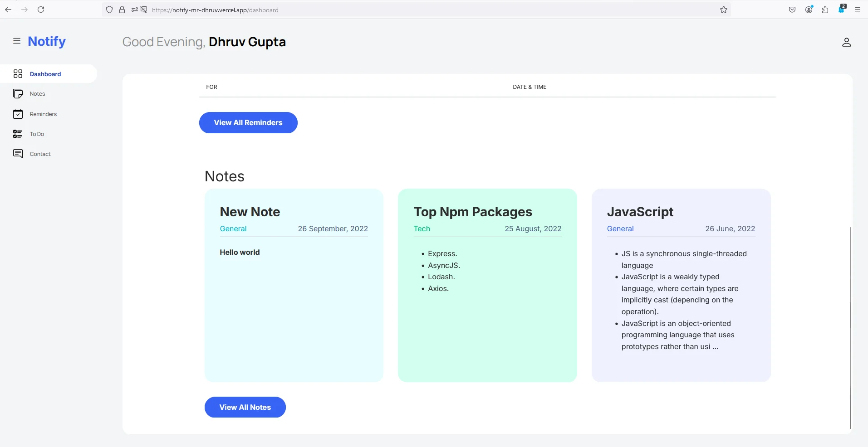The image size is (868, 447).
Task: Open the browser extensions icon
Action: coord(825,10)
